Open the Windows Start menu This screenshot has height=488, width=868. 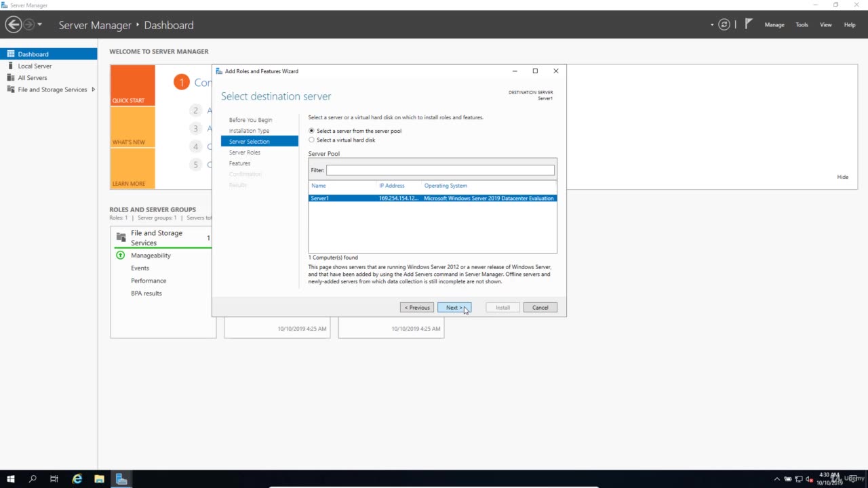(10, 479)
